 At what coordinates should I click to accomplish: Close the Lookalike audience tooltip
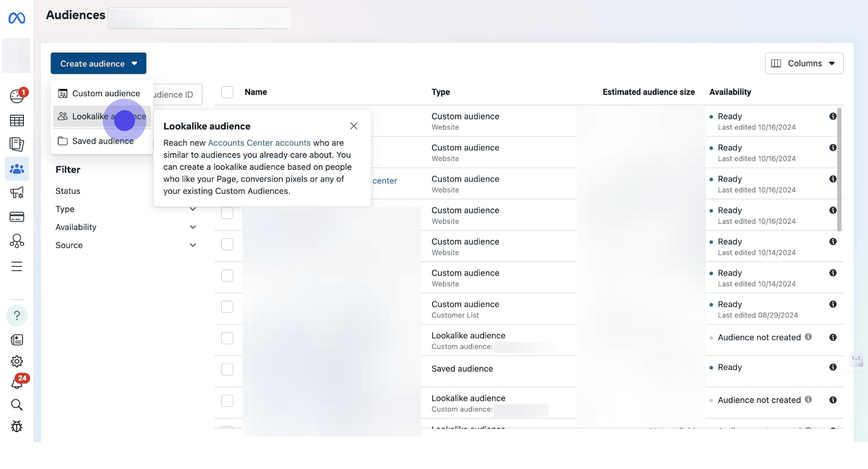click(354, 126)
